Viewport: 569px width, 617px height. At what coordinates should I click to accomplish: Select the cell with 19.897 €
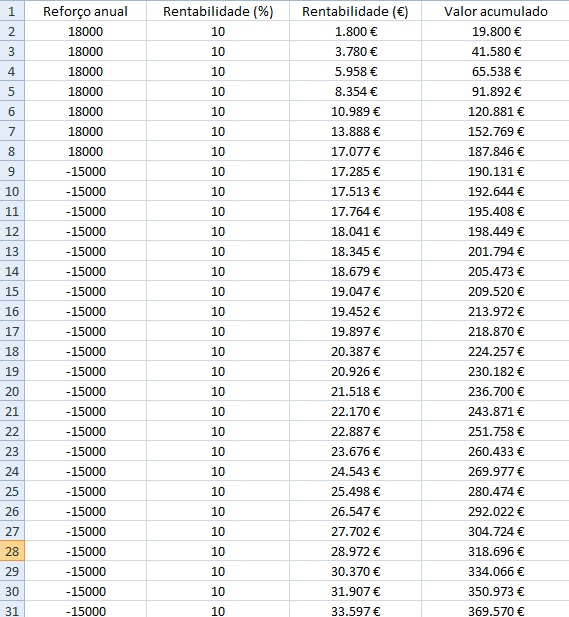pyautogui.click(x=355, y=331)
